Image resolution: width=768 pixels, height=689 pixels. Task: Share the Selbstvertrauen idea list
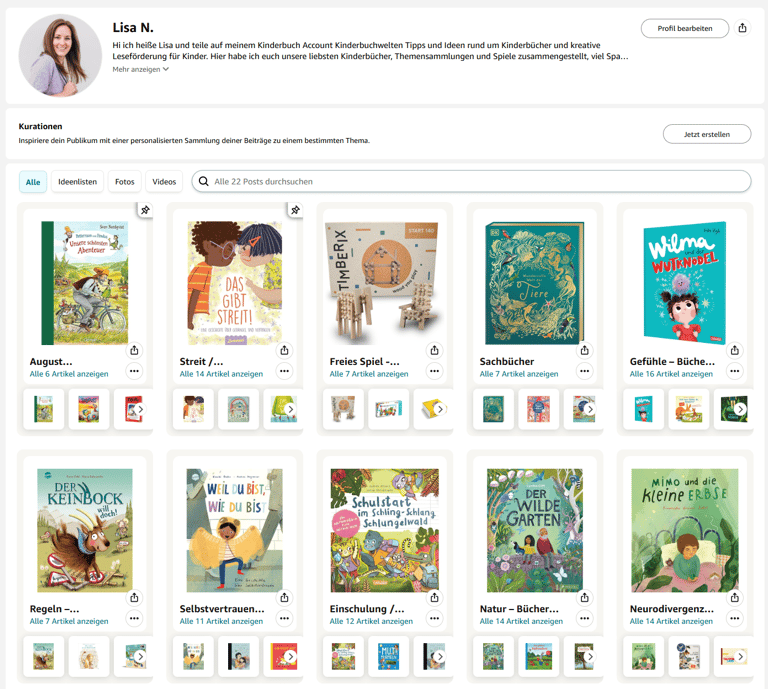(x=284, y=597)
